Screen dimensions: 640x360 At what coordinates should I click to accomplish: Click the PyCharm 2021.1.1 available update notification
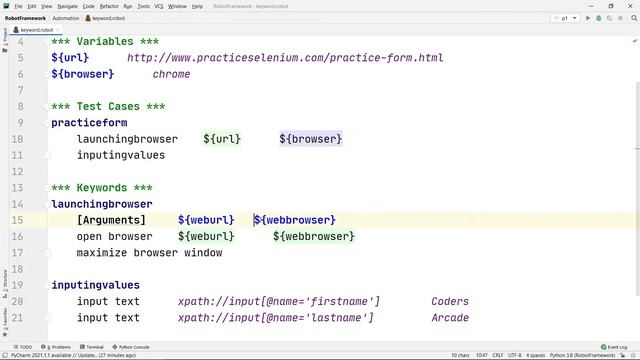click(x=73, y=356)
